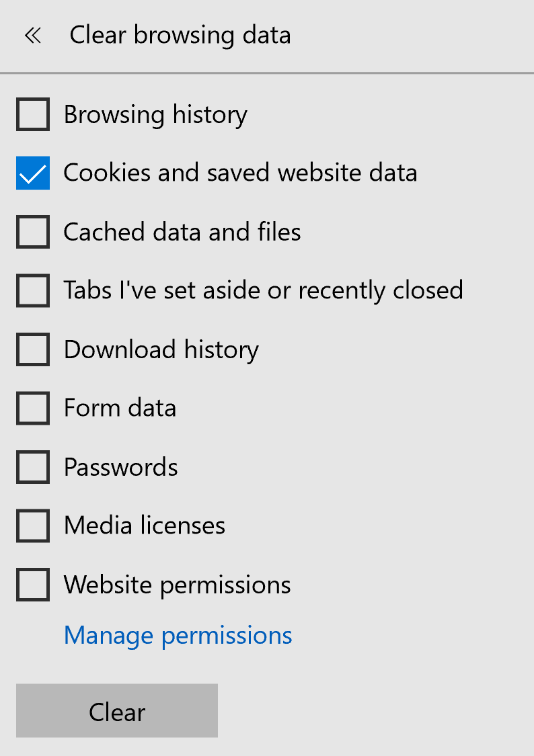Click the 'Cached data and files' label text
This screenshot has height=756, width=534.
[182, 232]
